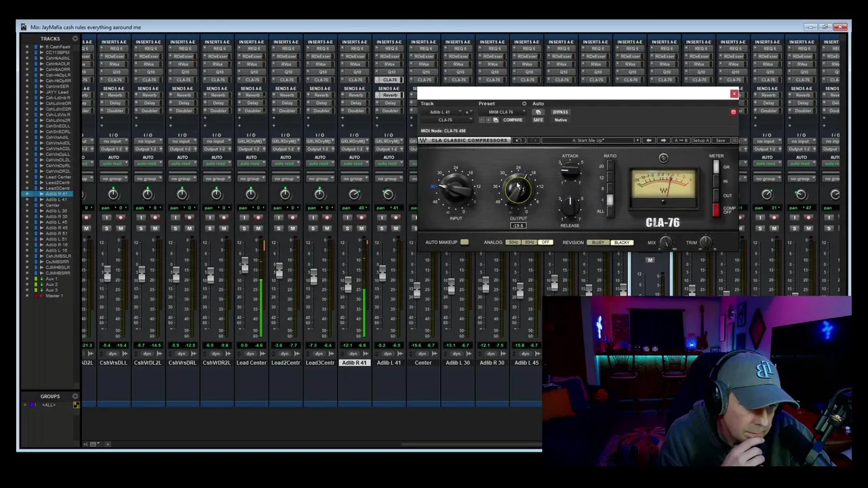This screenshot has height=488, width=868.
Task: Click the BYPASS button
Action: pyautogui.click(x=561, y=112)
